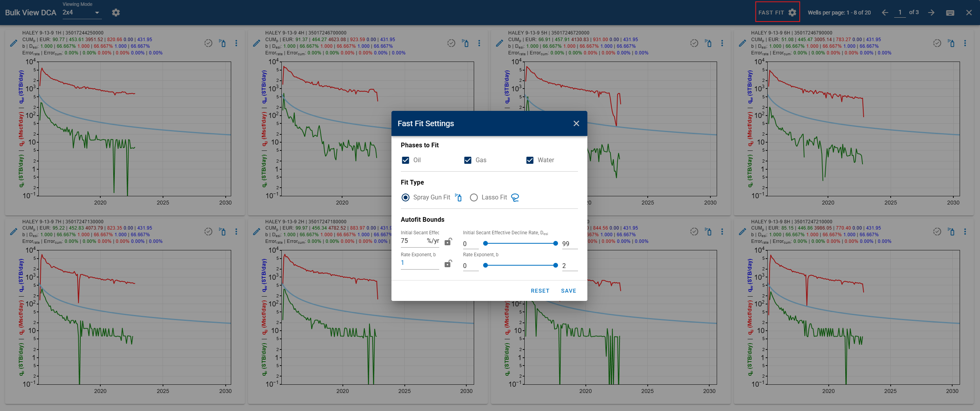Click RESET in Fast Fit Settings
The width and height of the screenshot is (980, 411).
540,291
